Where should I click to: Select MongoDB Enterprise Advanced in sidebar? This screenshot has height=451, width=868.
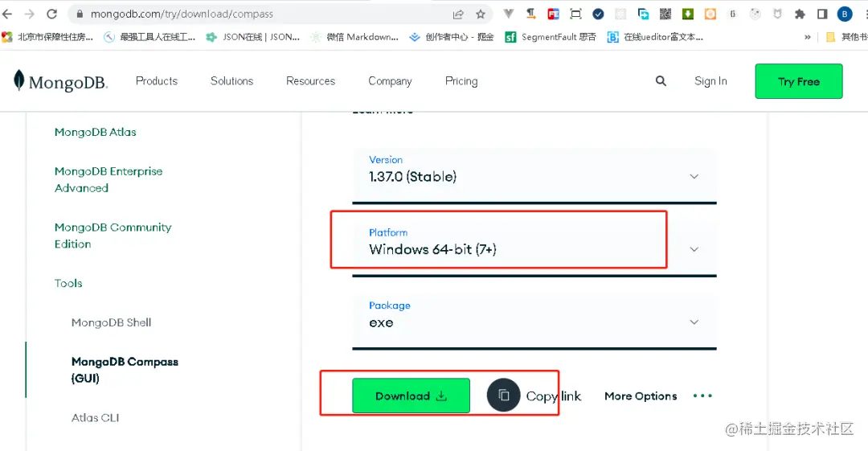[x=108, y=179]
